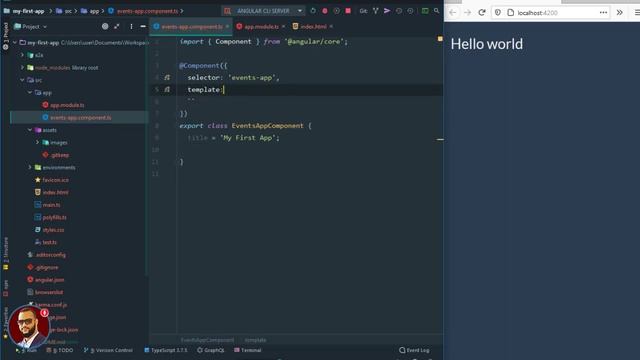Reload the localhost page in browser
The image size is (640, 360).
click(x=482, y=13)
